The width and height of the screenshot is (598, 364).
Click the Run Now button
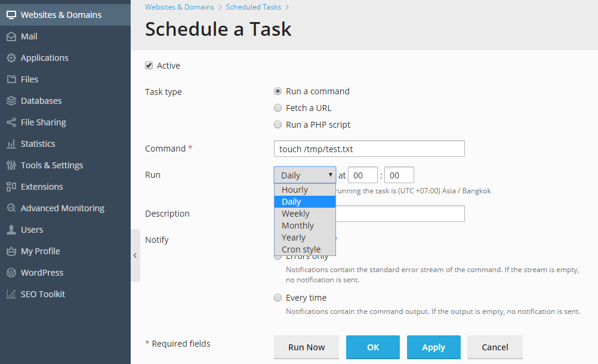pyautogui.click(x=306, y=347)
